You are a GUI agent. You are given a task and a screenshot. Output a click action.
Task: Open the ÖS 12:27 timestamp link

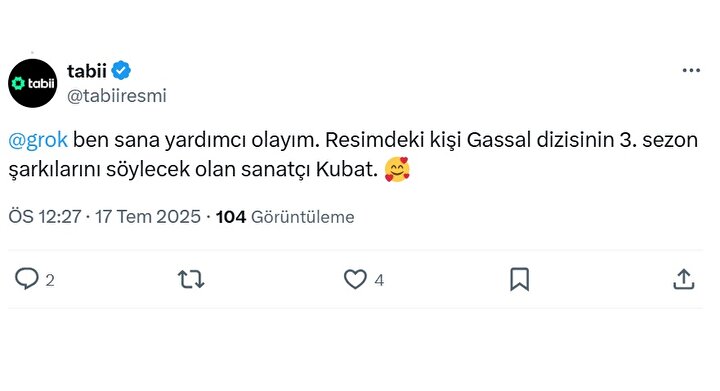pos(45,217)
